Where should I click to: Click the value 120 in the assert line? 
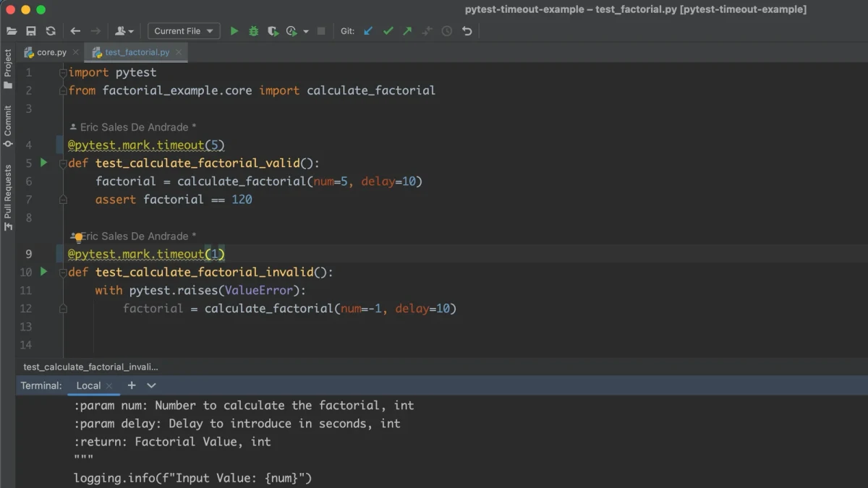coord(242,200)
